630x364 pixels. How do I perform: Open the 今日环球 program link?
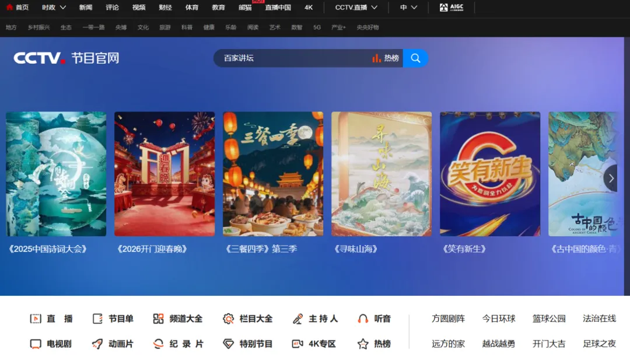coord(499,318)
